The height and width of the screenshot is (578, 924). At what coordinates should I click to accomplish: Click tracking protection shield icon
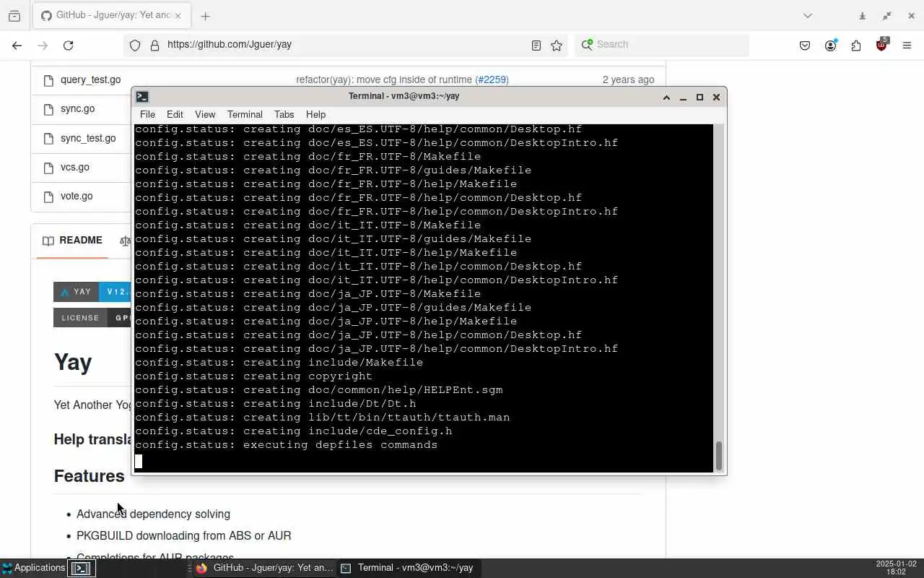point(135,45)
